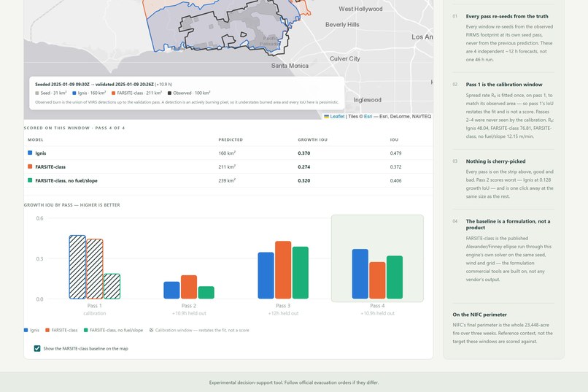588x392 pixels.
Task: Click the Ignis model name in the scores table
Action: 41,153
